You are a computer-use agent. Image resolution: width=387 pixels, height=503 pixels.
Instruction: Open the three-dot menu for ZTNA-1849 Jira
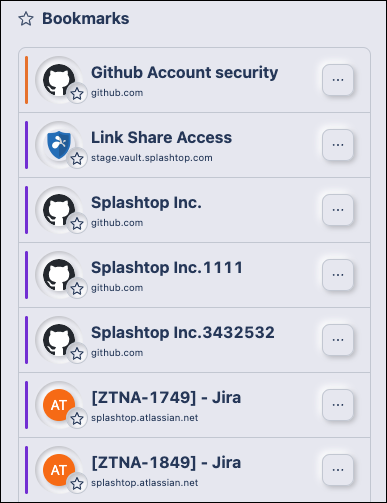[x=338, y=470]
